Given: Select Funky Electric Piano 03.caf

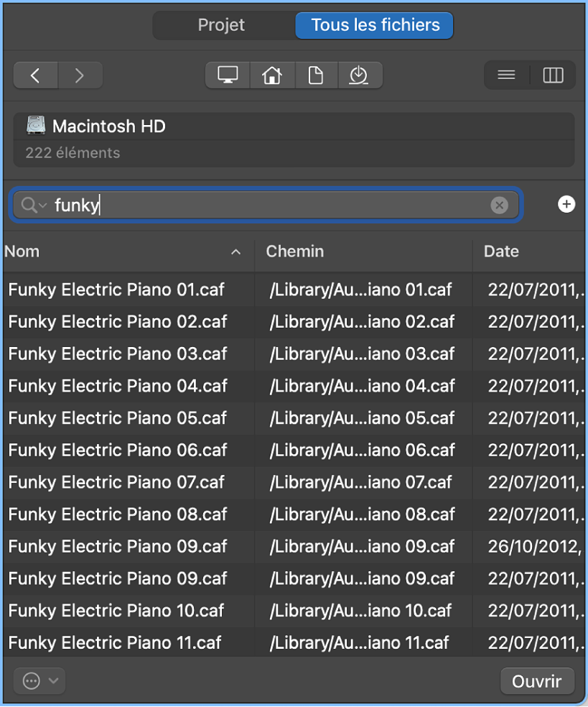Looking at the screenshot, I should click(x=118, y=353).
